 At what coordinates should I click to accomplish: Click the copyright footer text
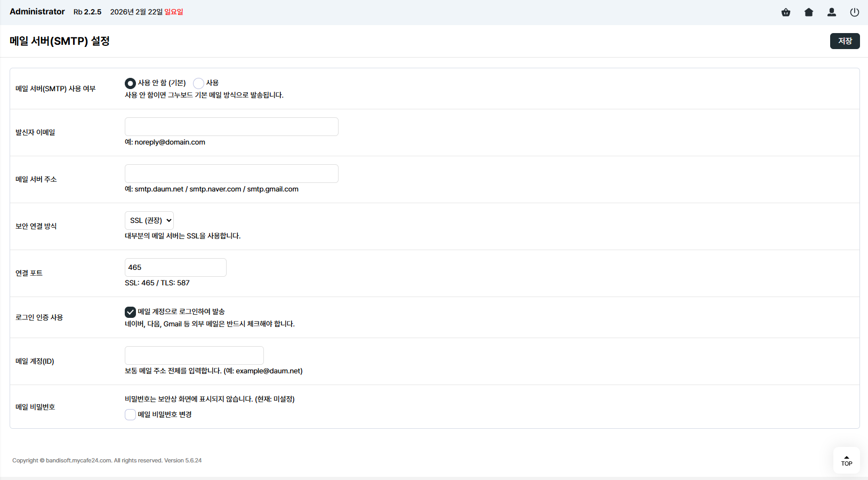pos(107,461)
